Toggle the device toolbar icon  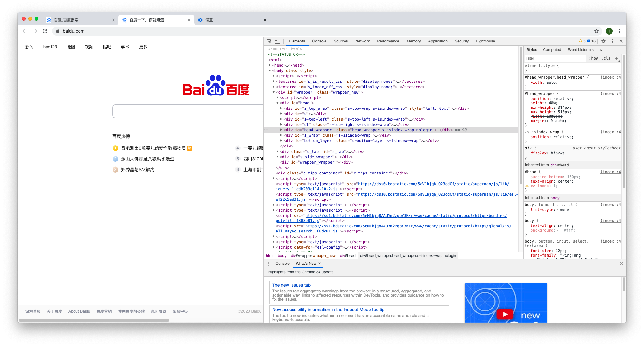pyautogui.click(x=277, y=41)
